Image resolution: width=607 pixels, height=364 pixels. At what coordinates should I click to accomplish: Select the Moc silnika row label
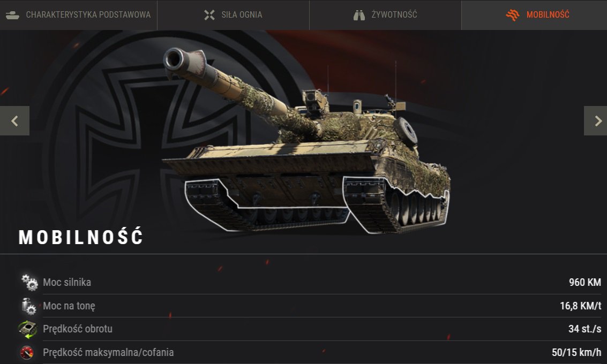click(67, 283)
